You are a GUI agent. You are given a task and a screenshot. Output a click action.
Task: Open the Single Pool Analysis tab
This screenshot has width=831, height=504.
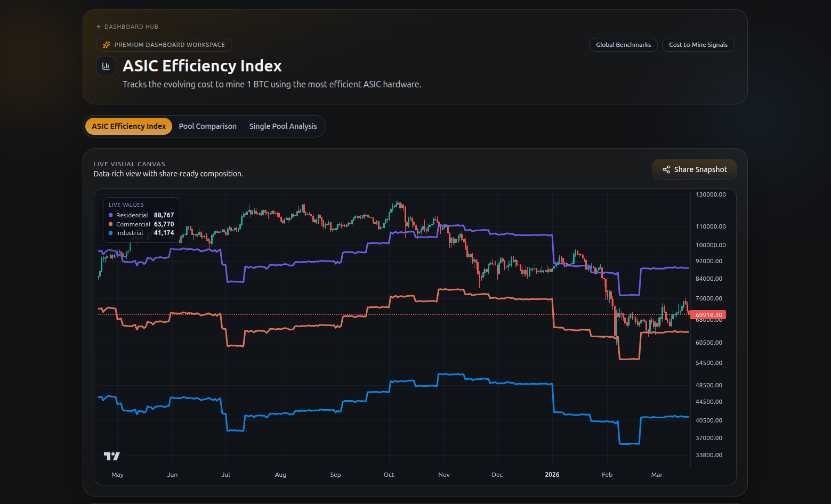[x=283, y=126]
